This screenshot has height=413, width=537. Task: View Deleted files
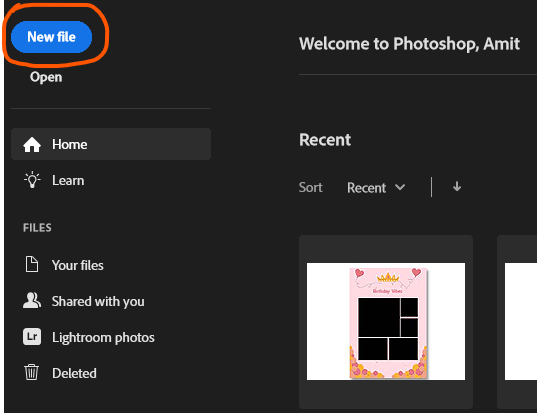(x=74, y=373)
